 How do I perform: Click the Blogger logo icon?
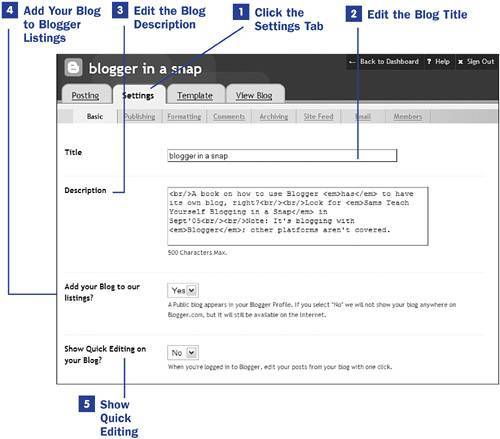(x=73, y=68)
